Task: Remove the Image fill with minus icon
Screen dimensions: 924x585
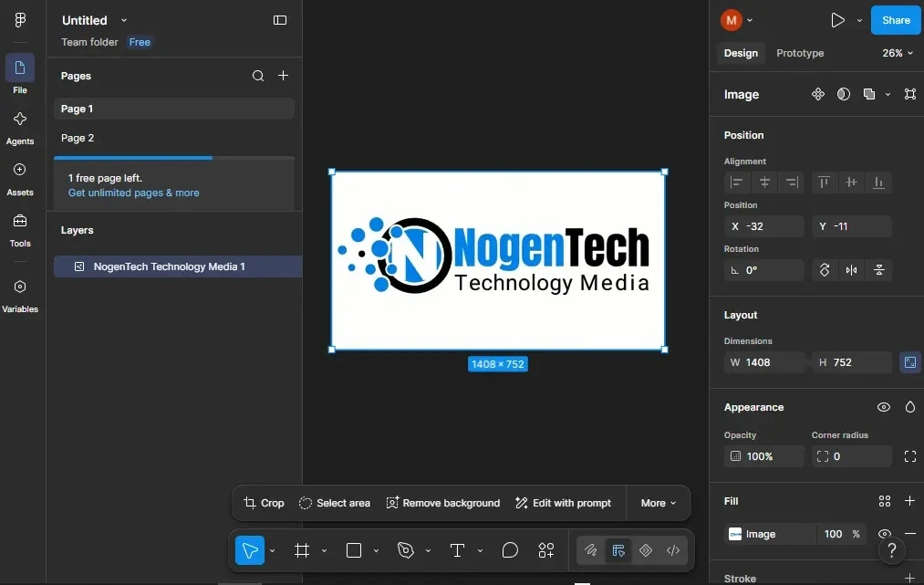Action: tap(910, 534)
